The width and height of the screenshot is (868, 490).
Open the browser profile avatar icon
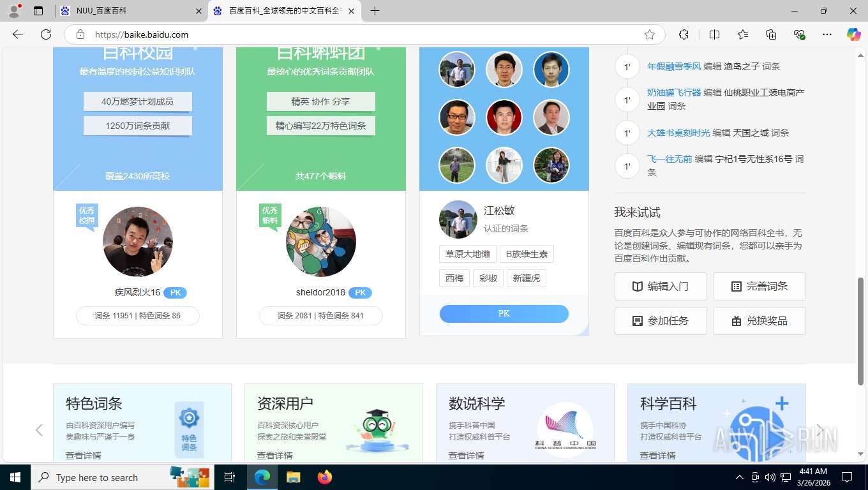click(14, 11)
